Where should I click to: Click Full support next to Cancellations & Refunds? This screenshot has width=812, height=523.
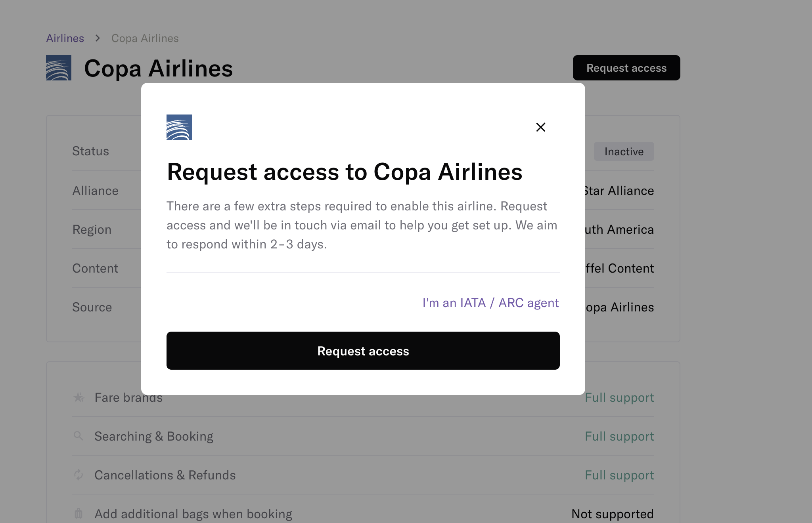click(x=619, y=475)
